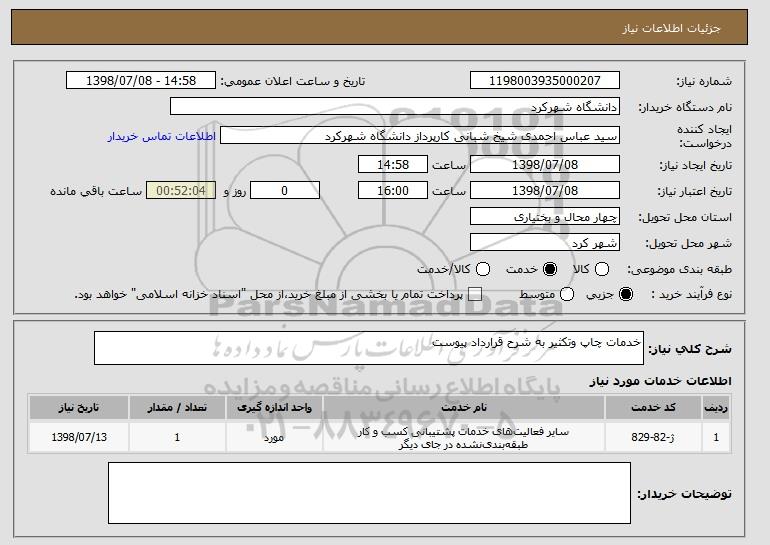Click the تاریخ ایجاد نیاز date field

point(545,164)
